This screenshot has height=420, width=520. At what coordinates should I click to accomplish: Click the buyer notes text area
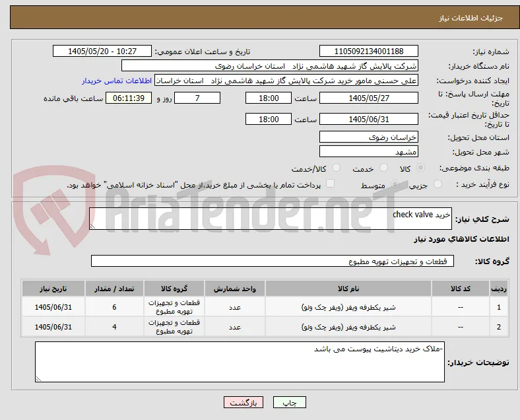pos(240,362)
